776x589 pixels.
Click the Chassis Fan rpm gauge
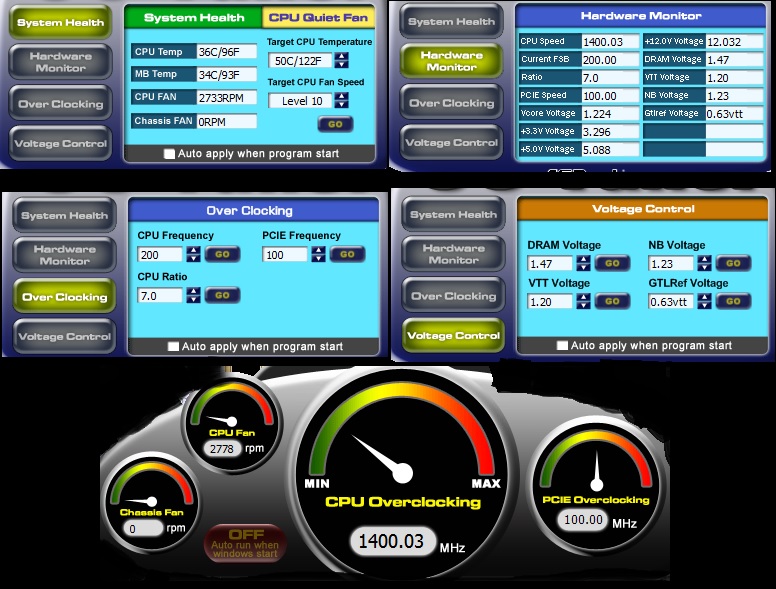pos(151,503)
